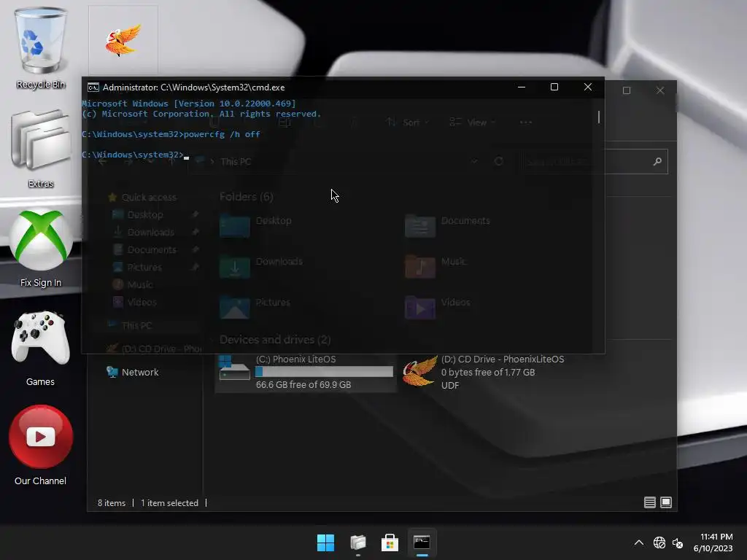
Task: Click the 1 item selected status text
Action: 169,503
